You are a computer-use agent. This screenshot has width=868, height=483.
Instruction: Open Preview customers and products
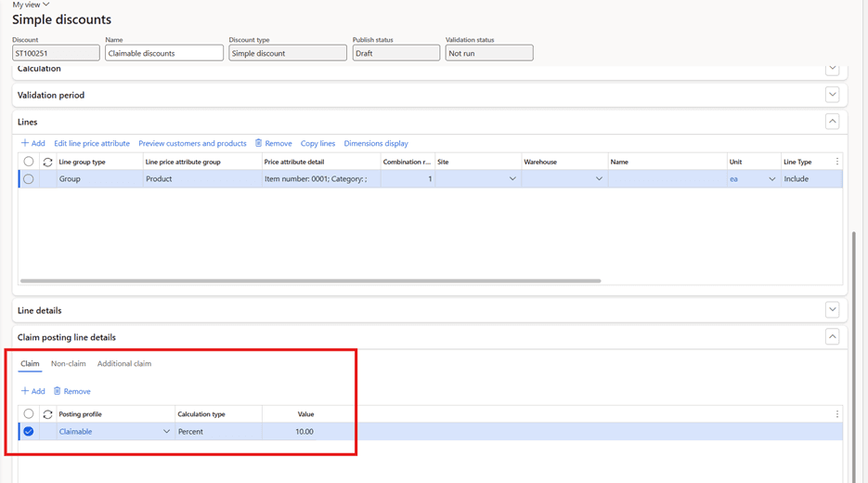point(192,143)
